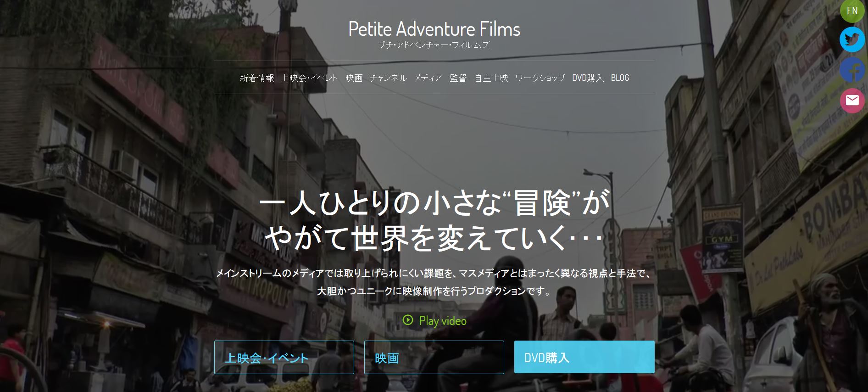
Task: Click the outlined 映画 button
Action: pyautogui.click(x=434, y=357)
